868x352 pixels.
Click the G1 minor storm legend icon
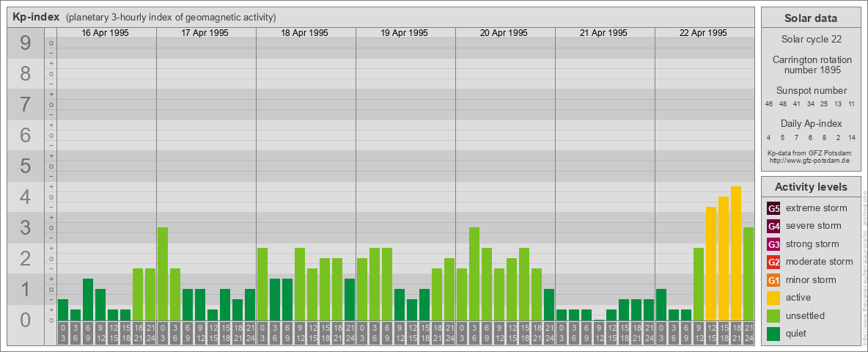tap(773, 280)
